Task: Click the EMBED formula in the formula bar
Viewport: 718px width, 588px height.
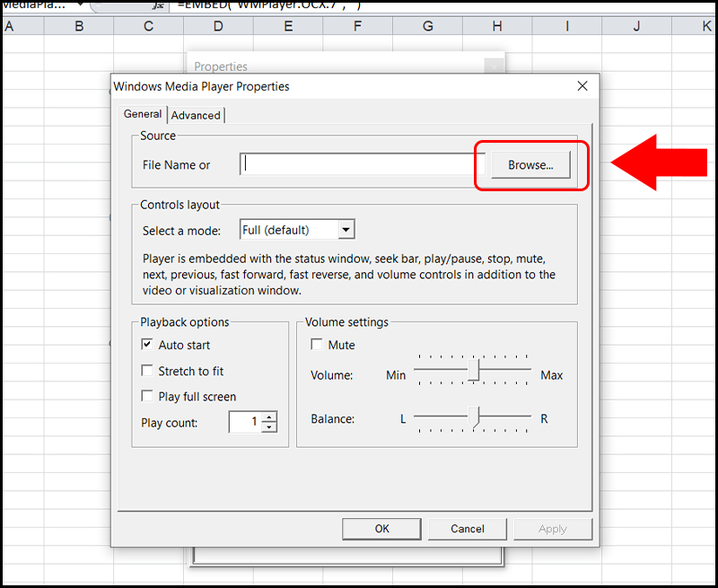Action: pyautogui.click(x=269, y=6)
